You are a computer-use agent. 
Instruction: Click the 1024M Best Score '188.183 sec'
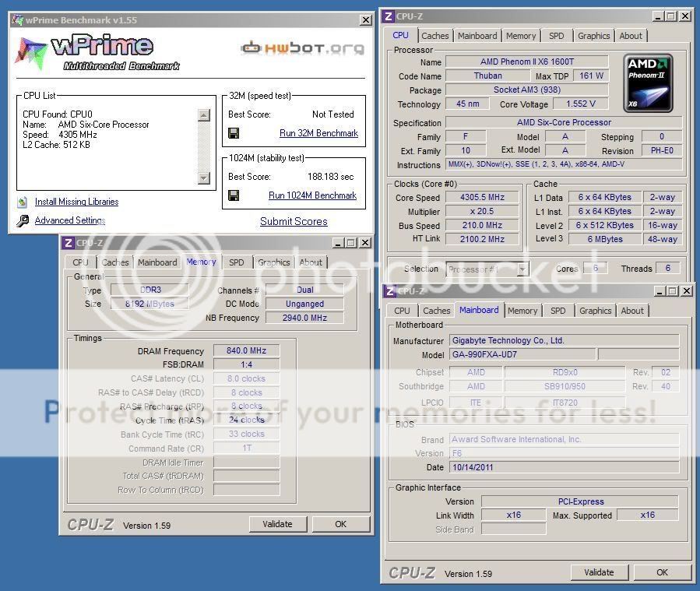click(x=330, y=177)
